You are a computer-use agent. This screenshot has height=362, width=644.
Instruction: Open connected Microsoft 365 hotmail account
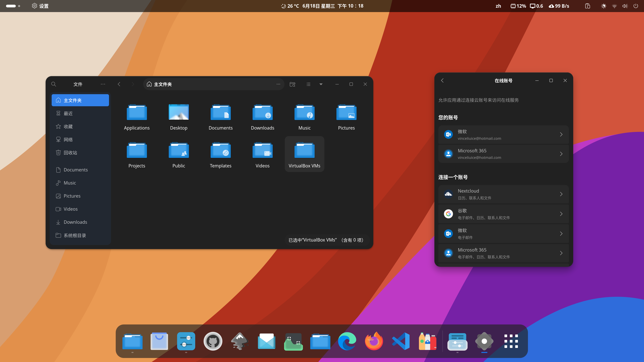[503, 154]
